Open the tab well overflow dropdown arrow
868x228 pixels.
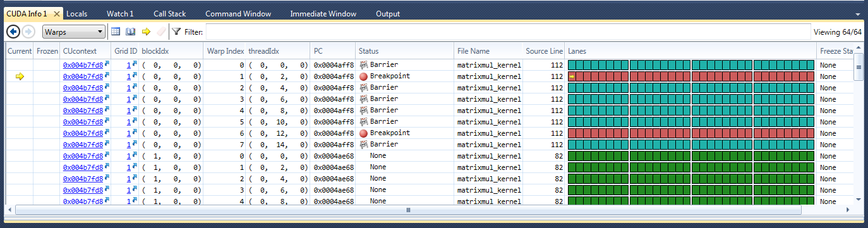click(x=857, y=13)
